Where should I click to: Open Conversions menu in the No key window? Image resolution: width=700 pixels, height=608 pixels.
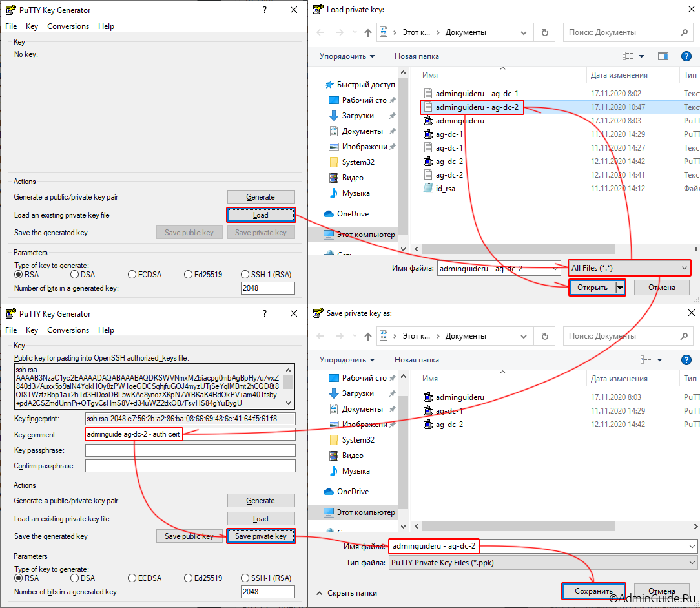coord(68,26)
